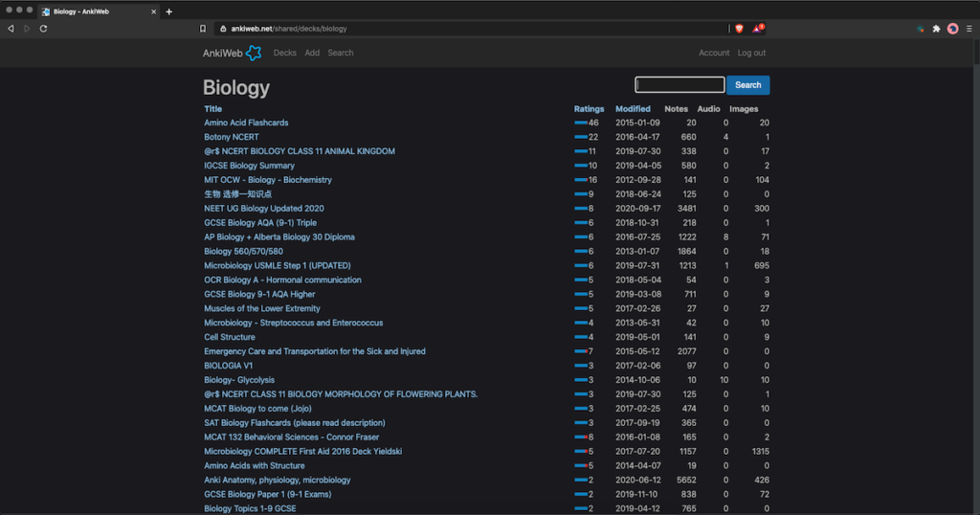
Task: Open a new browser tab
Action: [168, 11]
